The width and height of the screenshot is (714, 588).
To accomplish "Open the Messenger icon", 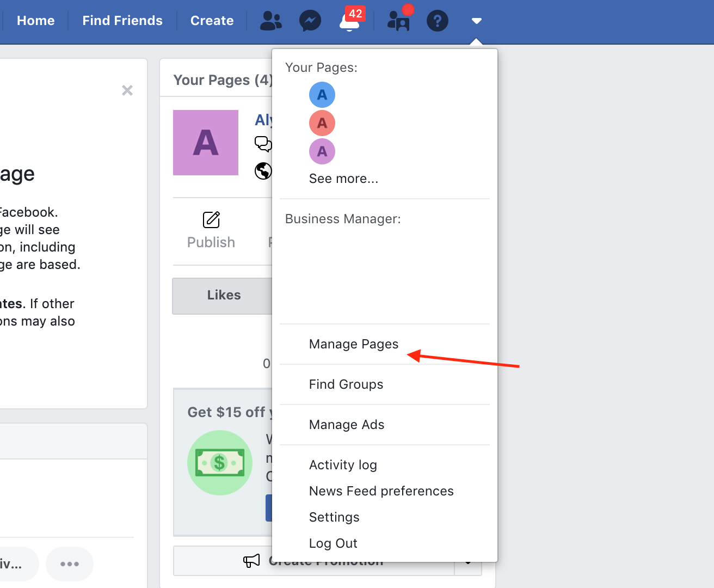I will point(310,21).
